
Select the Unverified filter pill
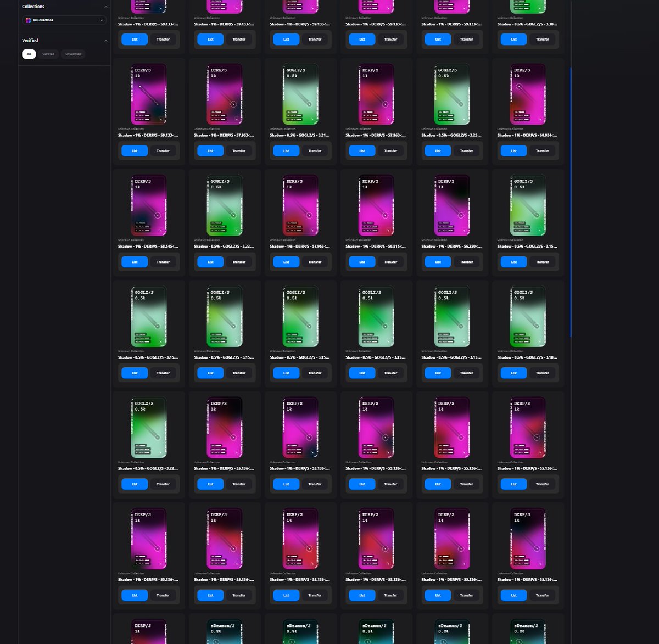point(73,54)
